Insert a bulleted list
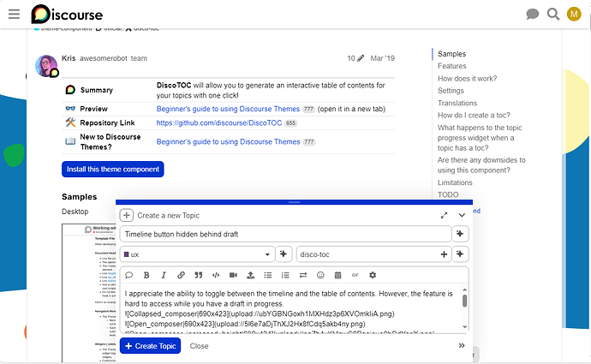 coord(268,275)
